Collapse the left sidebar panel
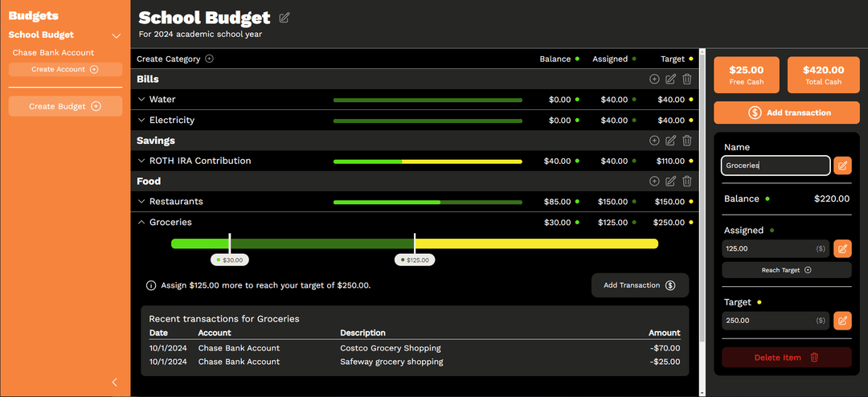 coord(114,383)
